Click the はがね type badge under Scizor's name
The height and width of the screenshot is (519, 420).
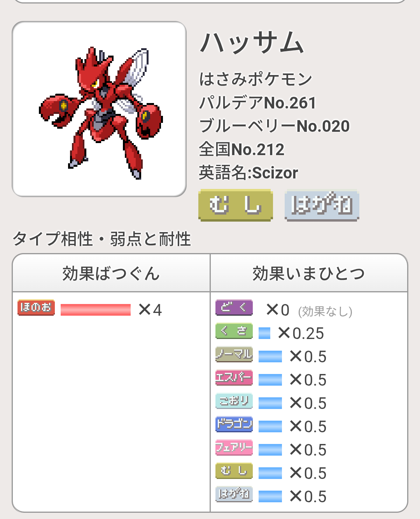[322, 205]
